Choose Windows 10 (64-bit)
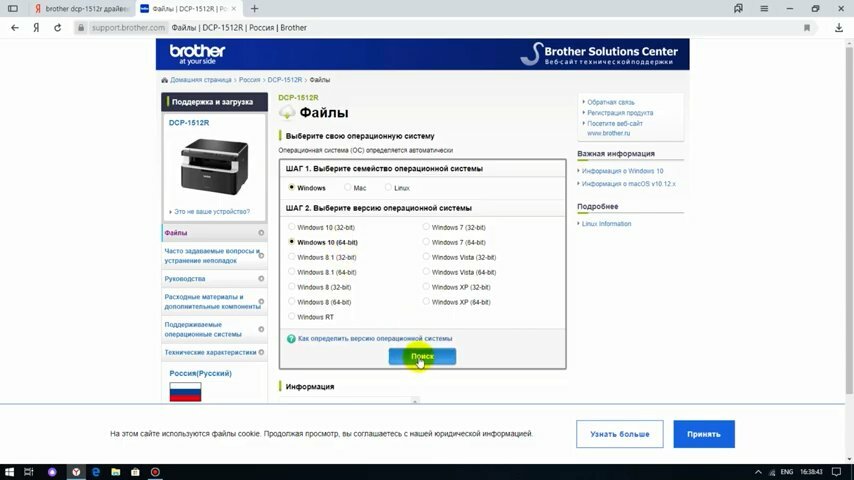Viewport: 854px width, 480px height. tap(291, 242)
